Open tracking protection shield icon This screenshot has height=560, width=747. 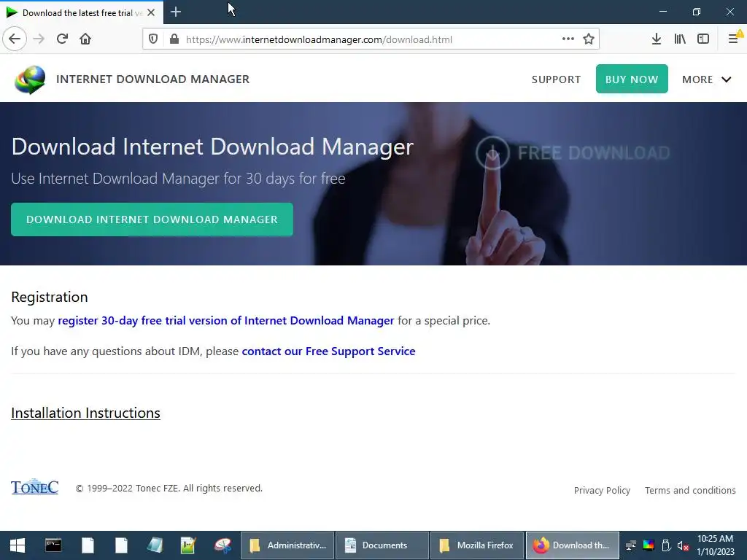(x=153, y=39)
